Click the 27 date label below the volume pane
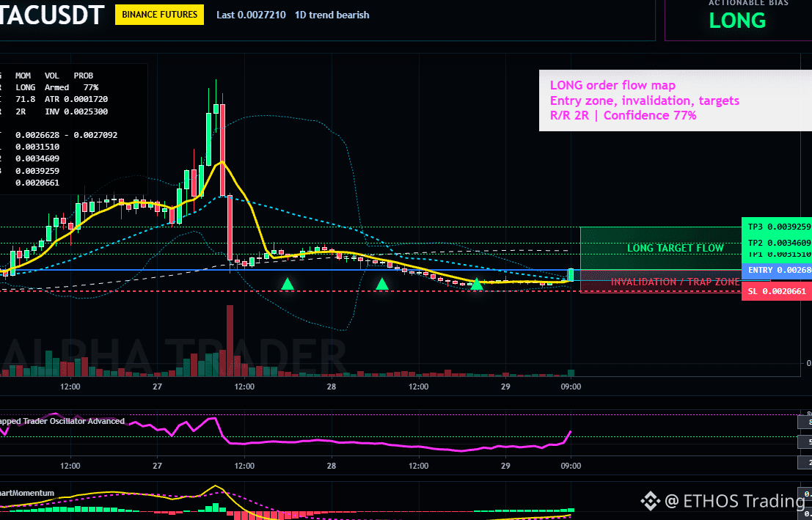This screenshot has width=812, height=520. click(x=158, y=387)
